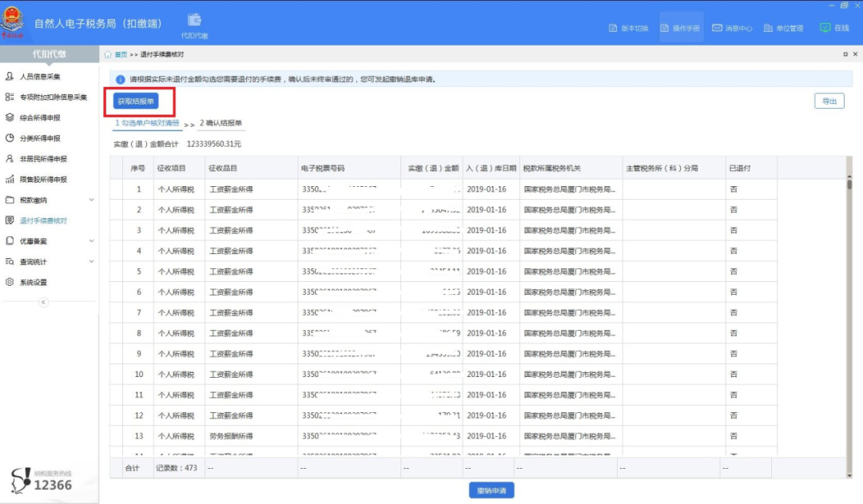Click the 撤销申请 button
This screenshot has height=504, width=863.
click(x=491, y=490)
